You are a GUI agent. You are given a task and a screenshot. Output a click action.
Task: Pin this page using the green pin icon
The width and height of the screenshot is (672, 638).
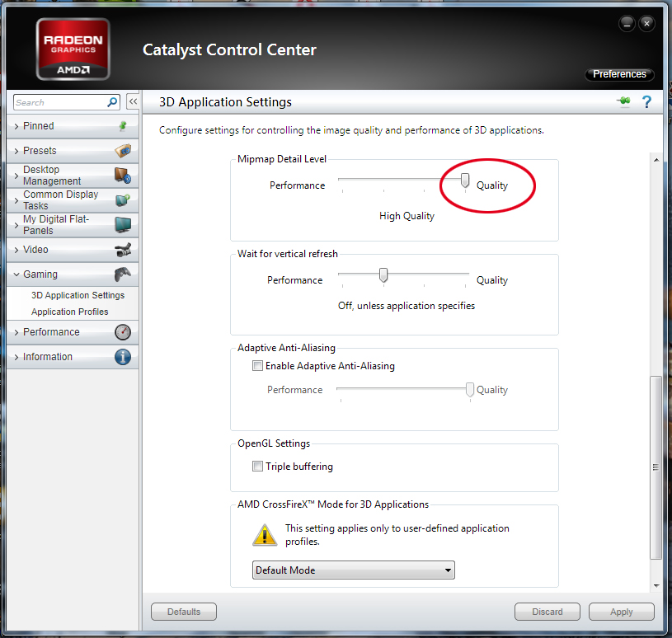tap(624, 101)
